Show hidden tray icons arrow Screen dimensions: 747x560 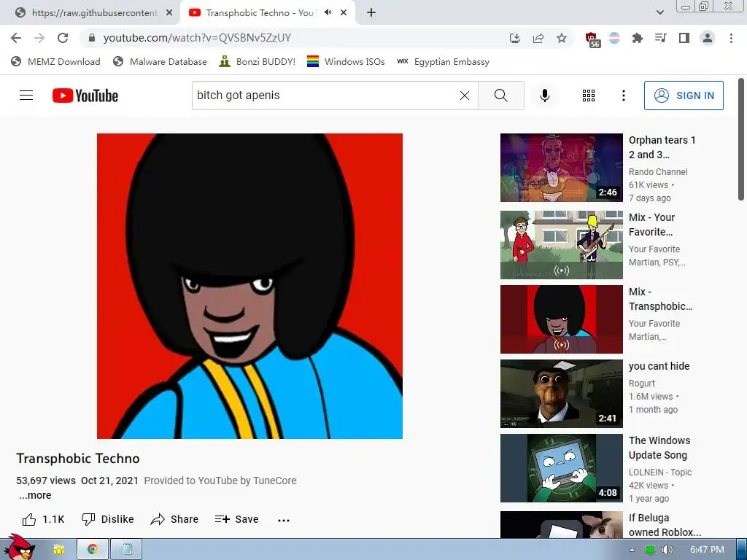click(632, 550)
